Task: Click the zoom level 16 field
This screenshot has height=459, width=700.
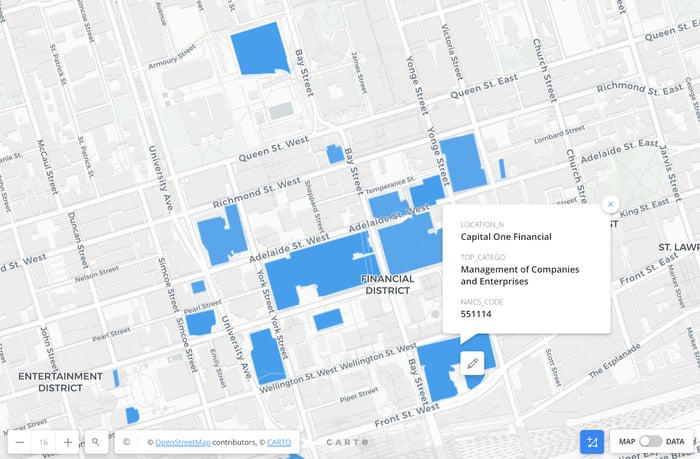Action: pyautogui.click(x=43, y=442)
